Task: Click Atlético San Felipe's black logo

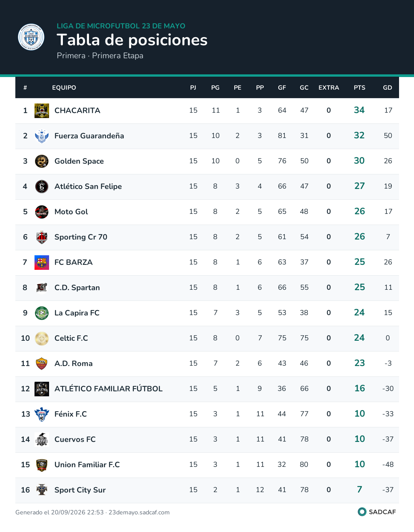Action: (x=42, y=187)
